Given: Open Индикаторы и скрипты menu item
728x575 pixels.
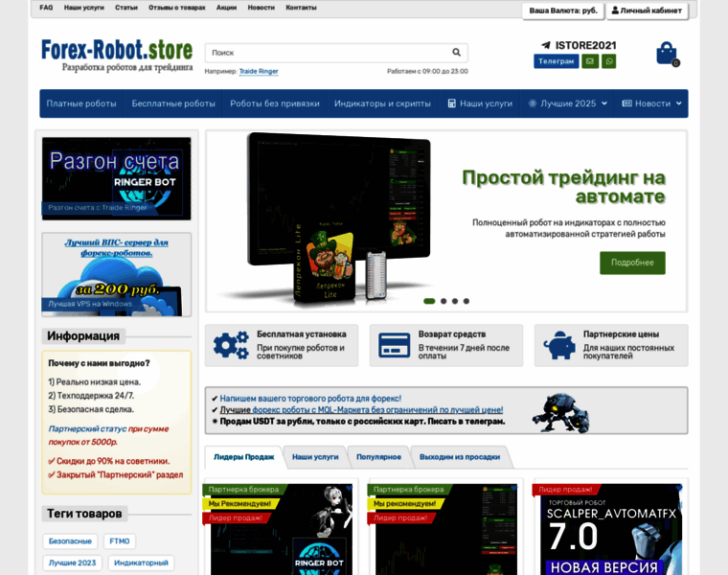Looking at the screenshot, I should point(382,103).
